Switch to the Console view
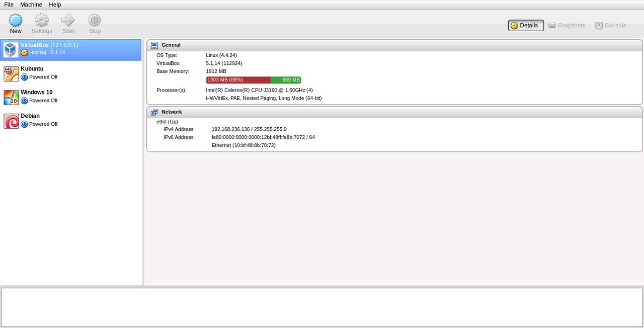The height and width of the screenshot is (328, 644). click(x=611, y=25)
